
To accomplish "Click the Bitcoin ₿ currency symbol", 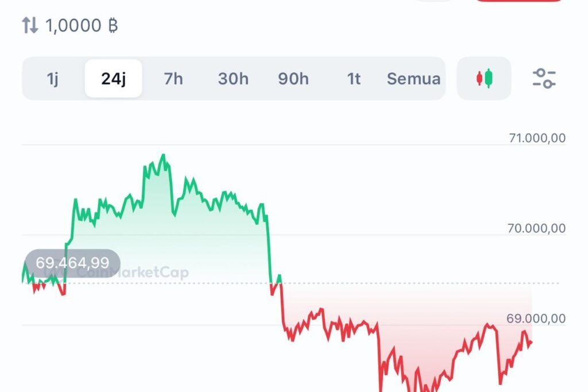I will coord(113,26).
